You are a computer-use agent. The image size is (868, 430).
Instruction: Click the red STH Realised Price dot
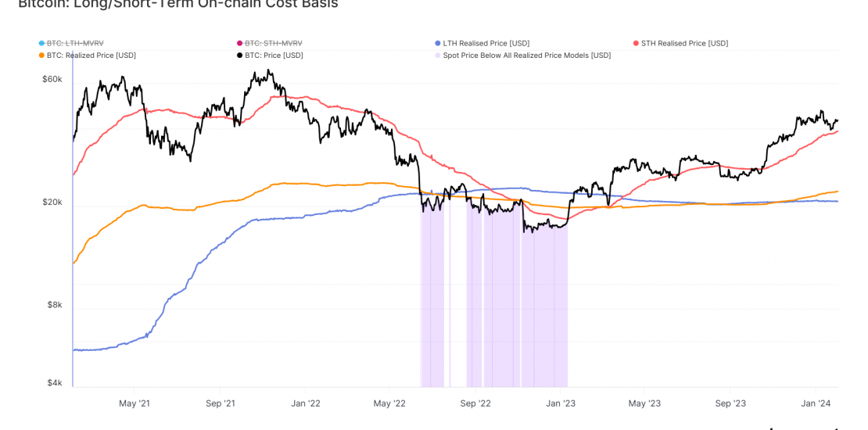636,43
